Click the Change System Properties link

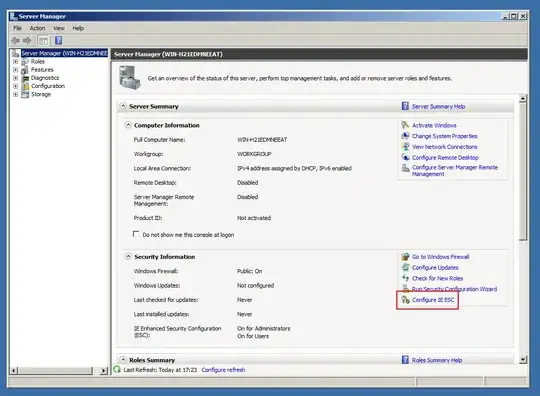pos(445,136)
